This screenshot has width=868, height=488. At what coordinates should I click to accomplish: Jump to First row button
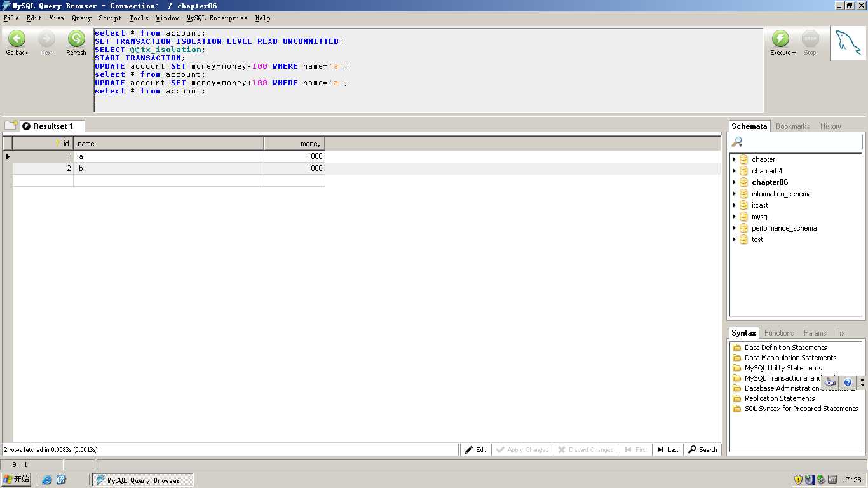point(635,449)
